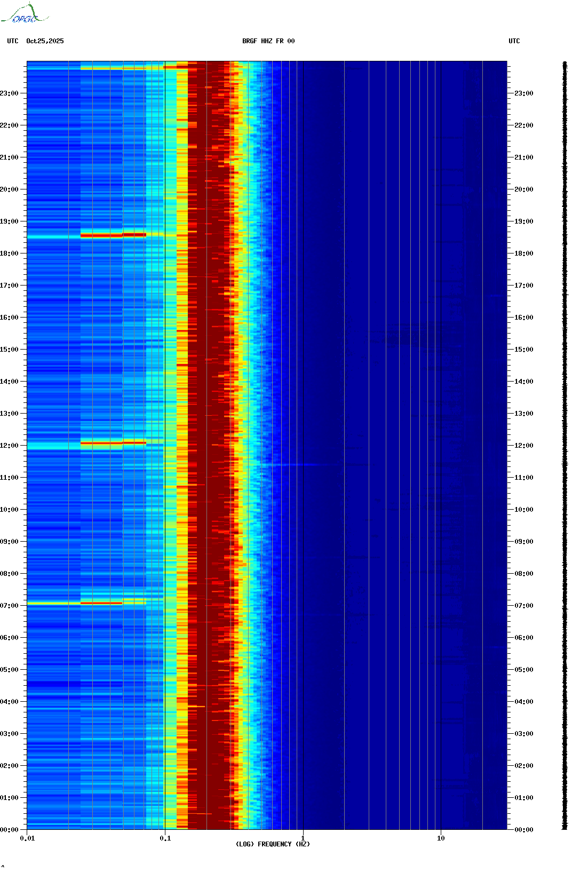This screenshot has width=588, height=872.
Task: Click the 0.01 frequency axis label
Action: [x=27, y=838]
